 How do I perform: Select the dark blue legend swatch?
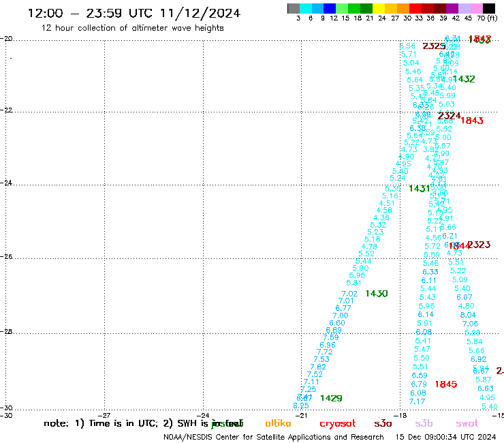330,8
